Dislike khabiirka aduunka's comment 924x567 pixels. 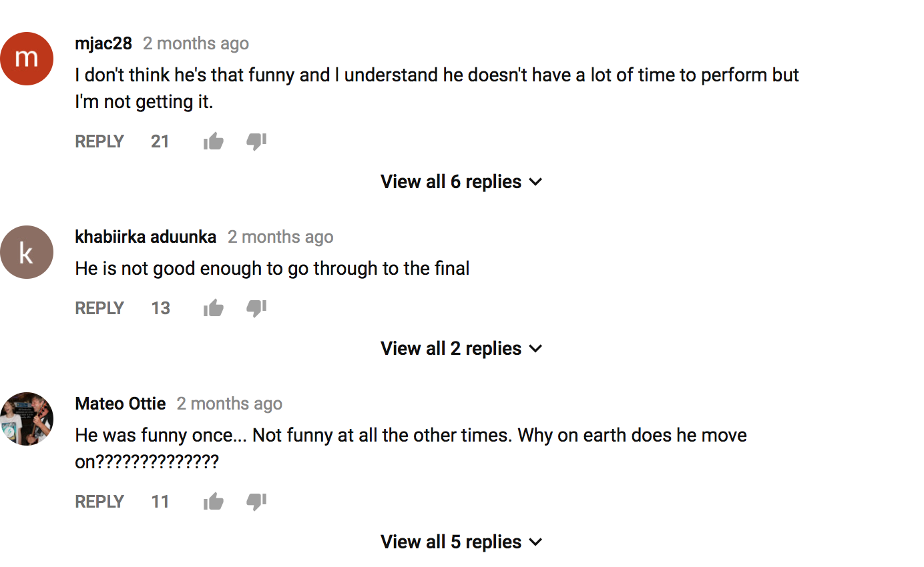256,308
